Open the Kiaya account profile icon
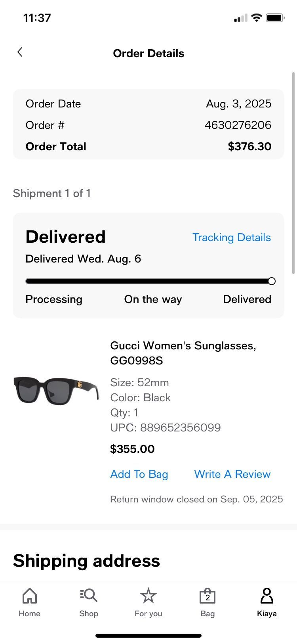Screen dimensions: 297x644 [267, 596]
